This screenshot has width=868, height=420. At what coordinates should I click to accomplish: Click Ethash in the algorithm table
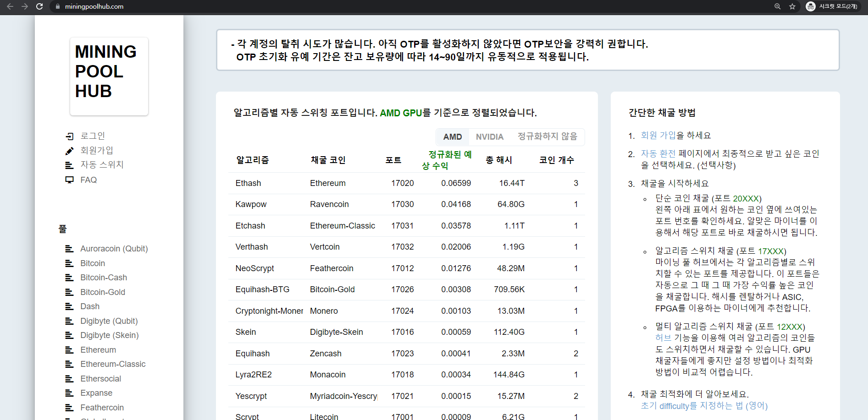click(248, 183)
